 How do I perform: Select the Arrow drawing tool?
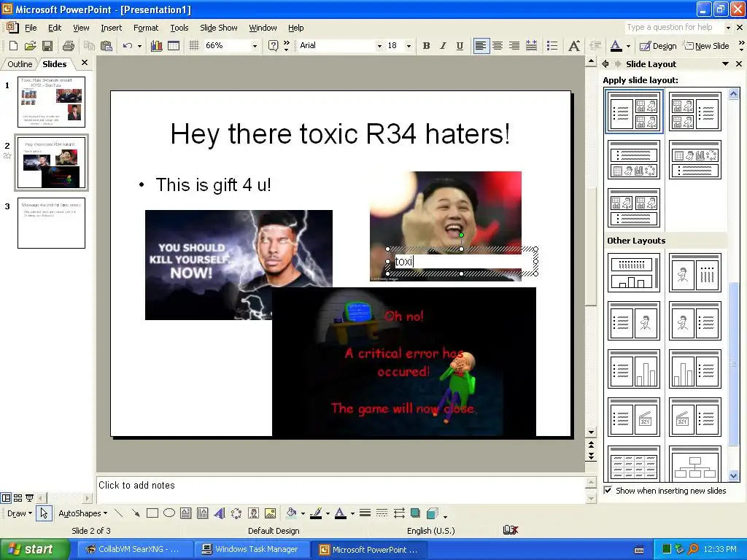click(x=136, y=513)
